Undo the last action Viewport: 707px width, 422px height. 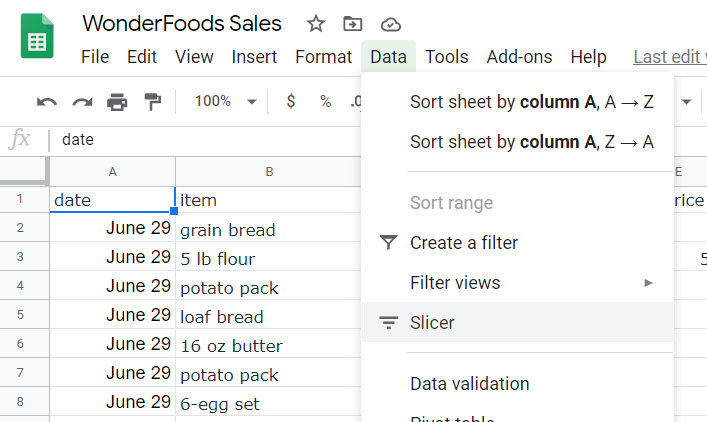[46, 101]
